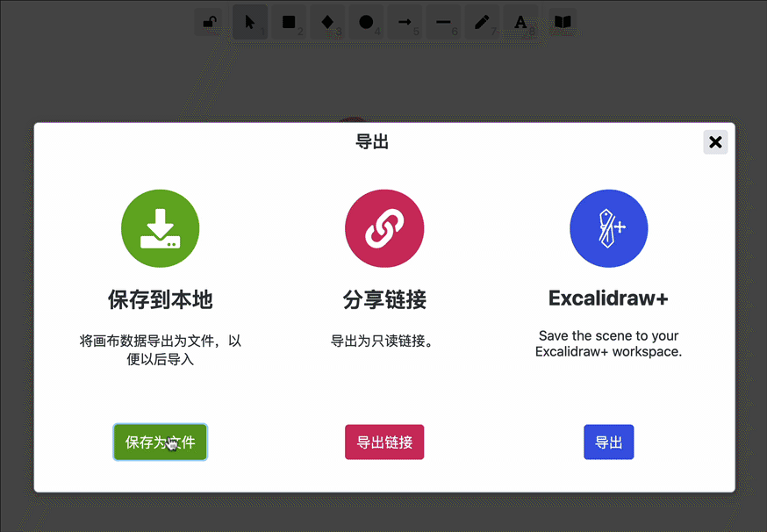This screenshot has width=767, height=532.
Task: Select the diamond shape tool
Action: 327,22
